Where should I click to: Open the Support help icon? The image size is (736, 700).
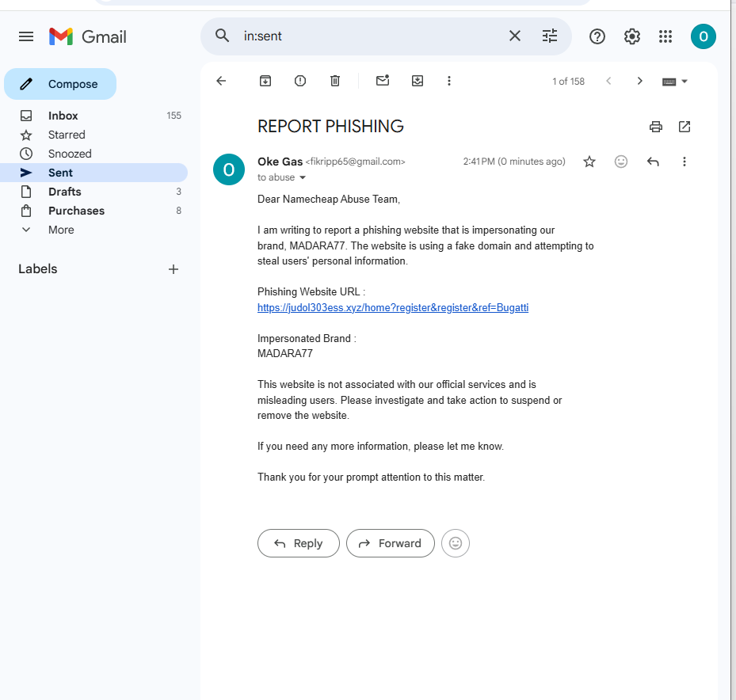click(597, 36)
